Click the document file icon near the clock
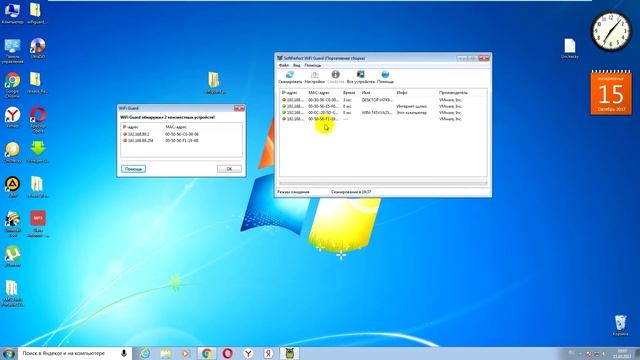This screenshot has height=360, width=640. pyautogui.click(x=570, y=49)
